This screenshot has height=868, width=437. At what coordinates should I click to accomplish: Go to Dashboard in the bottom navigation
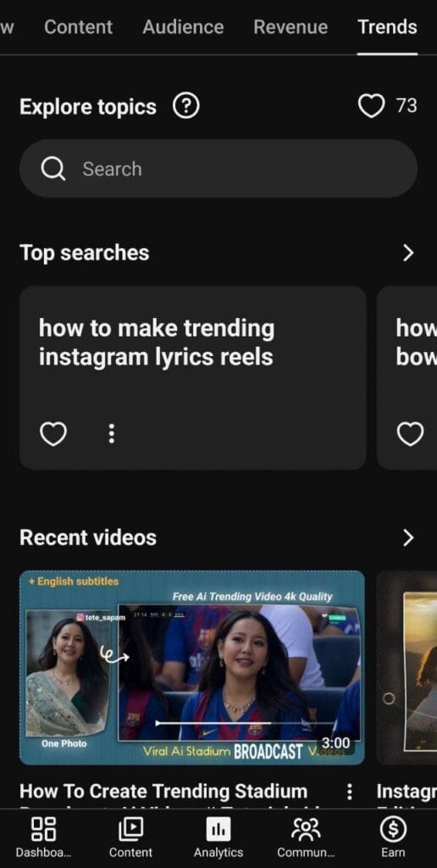tap(43, 837)
